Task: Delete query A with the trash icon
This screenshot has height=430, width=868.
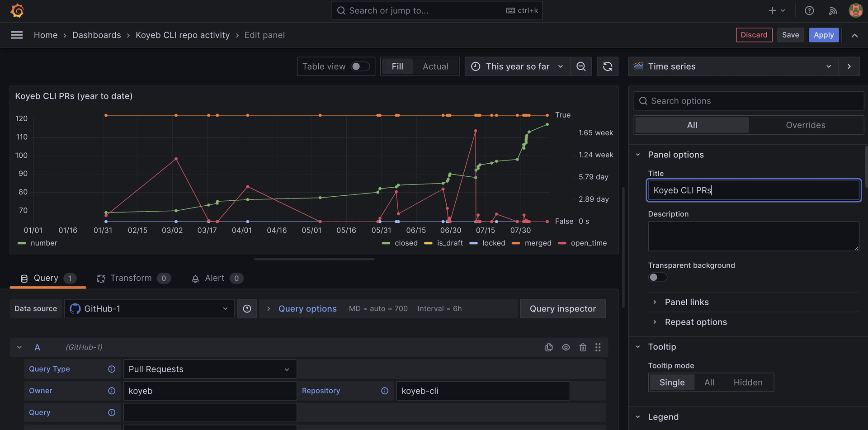Action: pyautogui.click(x=582, y=347)
